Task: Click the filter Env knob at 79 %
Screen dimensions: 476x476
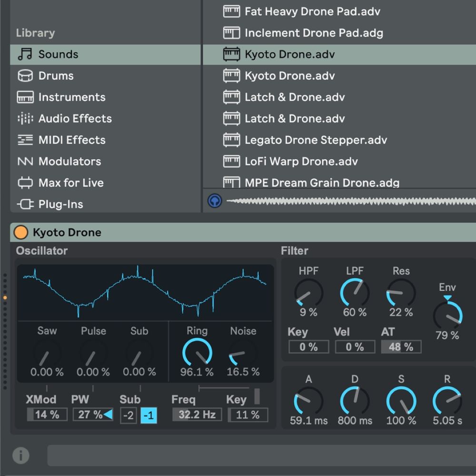Action: [447, 316]
